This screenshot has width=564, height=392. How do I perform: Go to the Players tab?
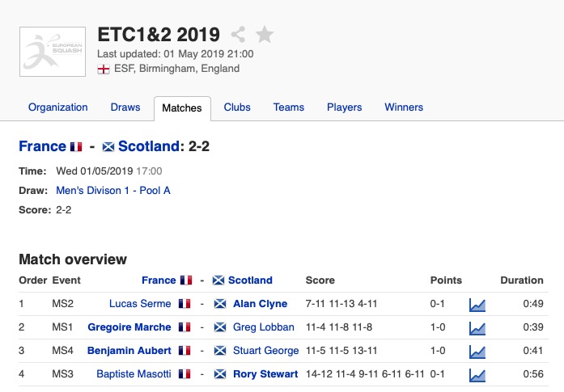(344, 107)
